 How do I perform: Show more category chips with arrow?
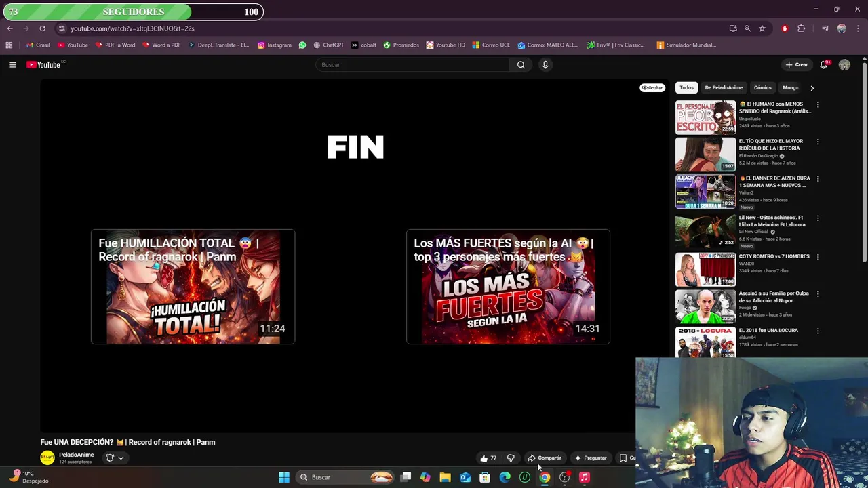[x=812, y=88]
